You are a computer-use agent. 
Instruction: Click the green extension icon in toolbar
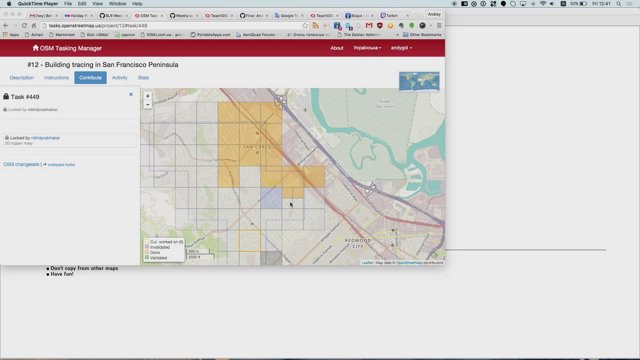click(x=412, y=25)
